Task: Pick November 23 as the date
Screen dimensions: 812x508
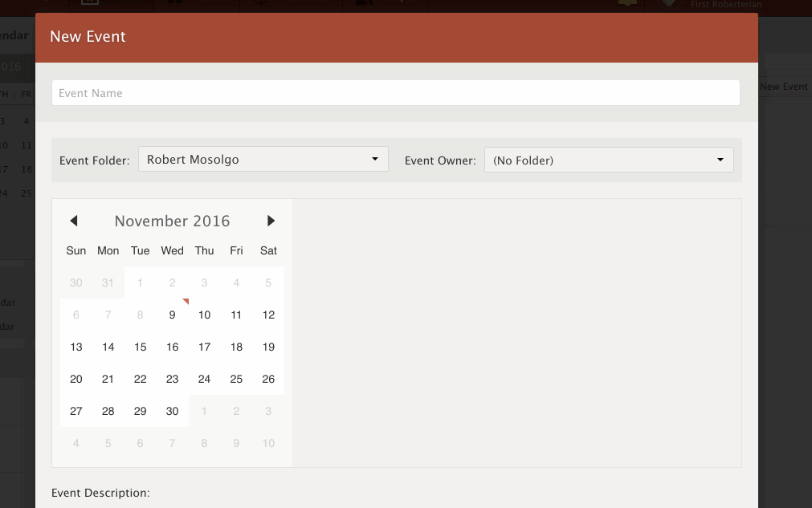Action: 173,379
